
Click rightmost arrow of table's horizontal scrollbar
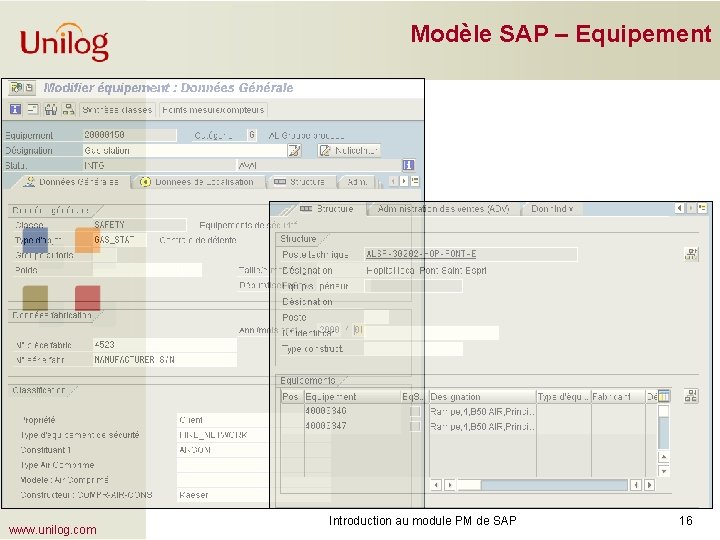(649, 485)
